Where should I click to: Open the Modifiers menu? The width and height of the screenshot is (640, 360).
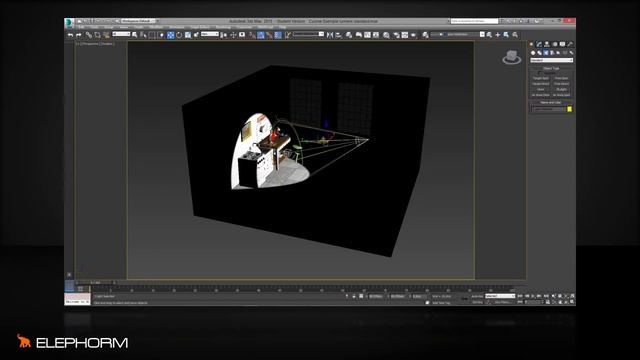pos(156,27)
